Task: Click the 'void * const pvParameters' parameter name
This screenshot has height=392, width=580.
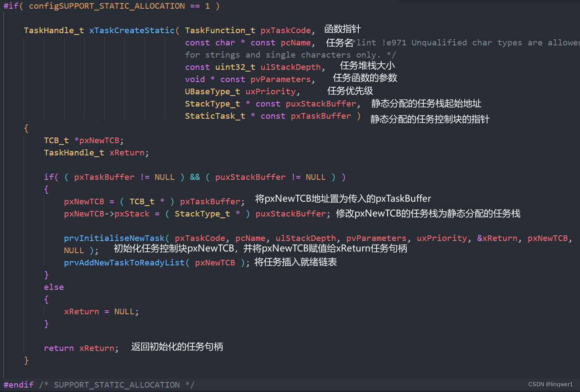Action: 281,79
